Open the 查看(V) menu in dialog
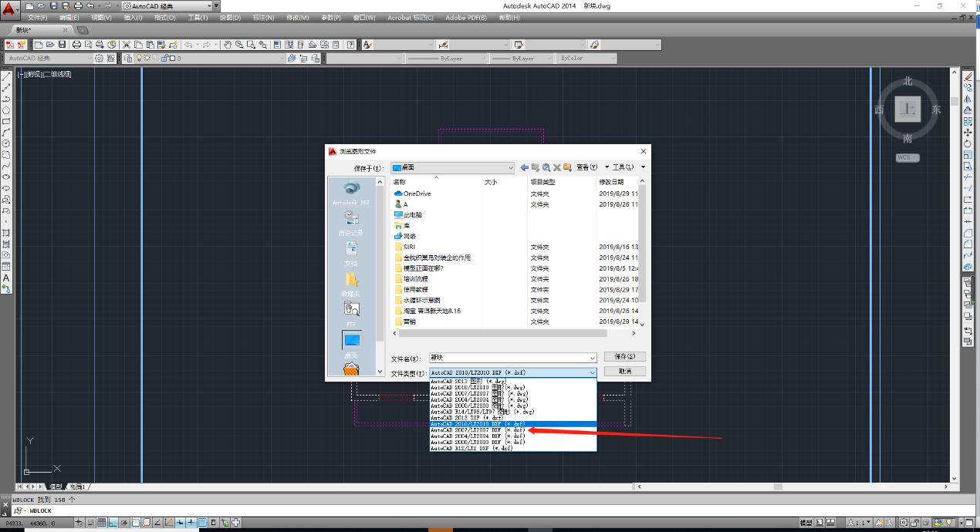980x532 pixels. [x=589, y=167]
